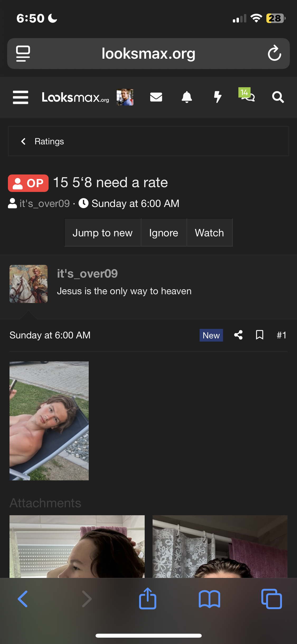Toggle Watch for this thread
Viewport: 297px width, 644px height.
(x=209, y=233)
